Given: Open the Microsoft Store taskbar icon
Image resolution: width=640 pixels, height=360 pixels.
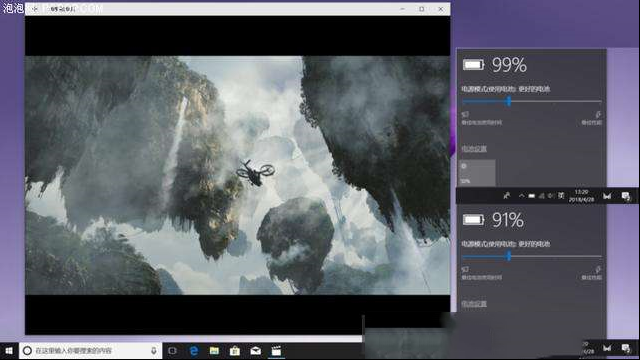Looking at the screenshot, I should (235, 351).
